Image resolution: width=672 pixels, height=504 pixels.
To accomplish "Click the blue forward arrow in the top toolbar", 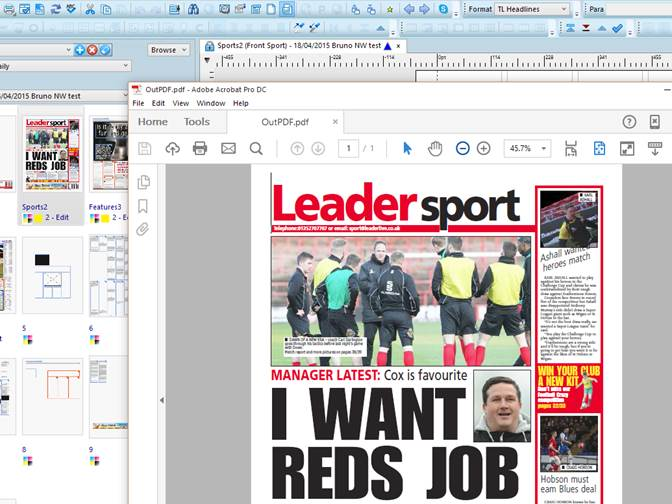I will coord(425,9).
